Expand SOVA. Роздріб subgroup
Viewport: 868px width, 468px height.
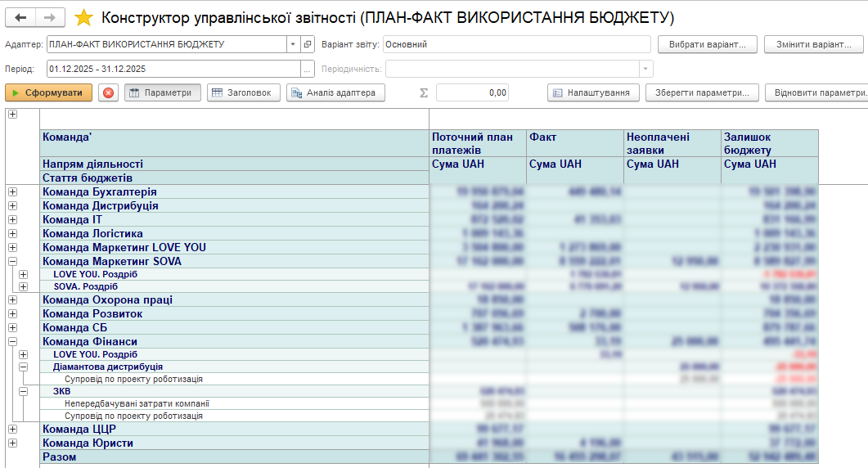[x=23, y=286]
